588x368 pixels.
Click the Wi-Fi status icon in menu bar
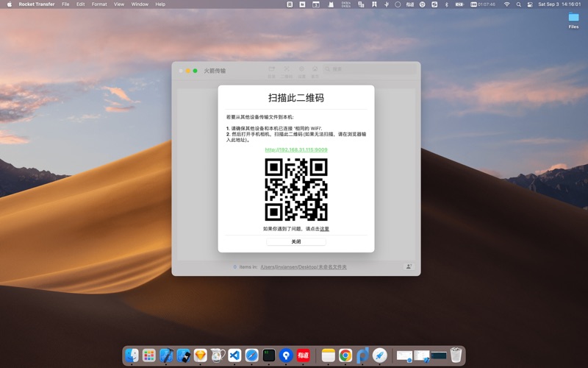click(506, 4)
